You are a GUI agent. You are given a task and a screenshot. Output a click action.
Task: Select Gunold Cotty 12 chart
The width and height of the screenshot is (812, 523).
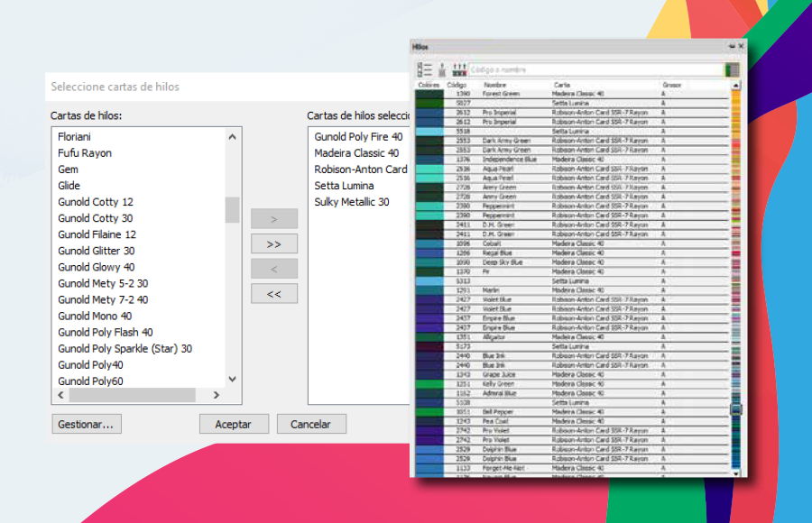pos(96,202)
